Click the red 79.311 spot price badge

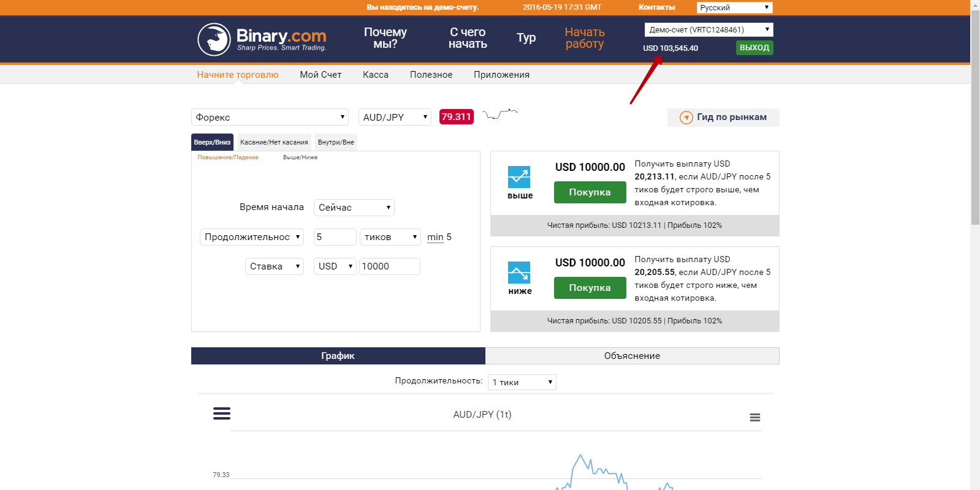pyautogui.click(x=456, y=117)
